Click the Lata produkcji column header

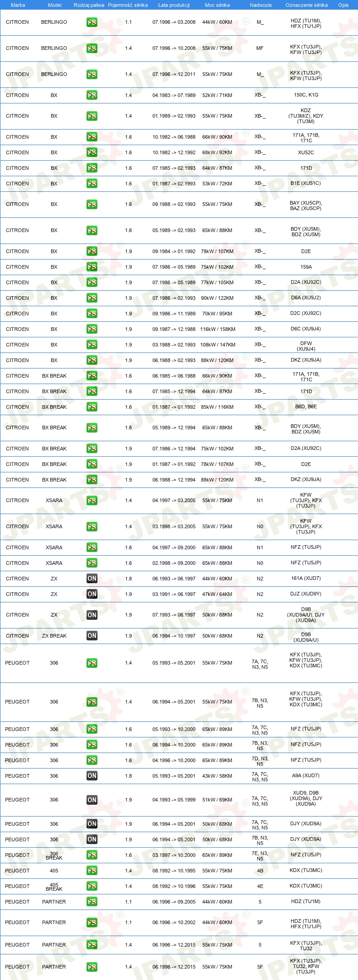(174, 5)
